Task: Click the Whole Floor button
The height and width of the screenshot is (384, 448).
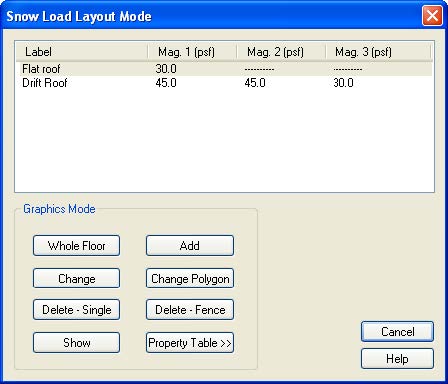Action: pyautogui.click(x=76, y=246)
